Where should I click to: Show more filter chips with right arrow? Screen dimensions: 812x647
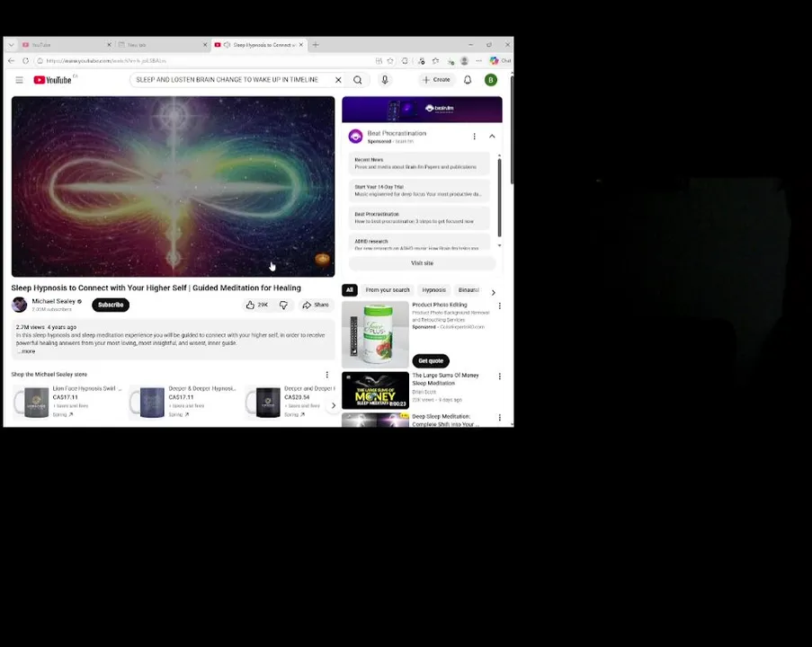pos(493,292)
